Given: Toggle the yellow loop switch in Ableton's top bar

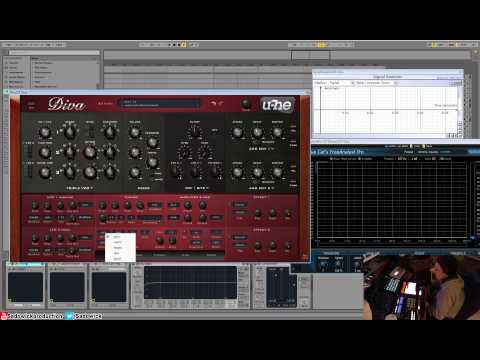Looking at the screenshot, I should click(320, 45).
